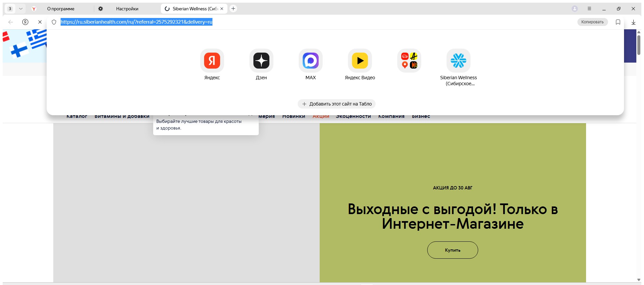This screenshot has height=285, width=644.
Task: Click the Yandex «Я» home button
Action: pyautogui.click(x=25, y=22)
